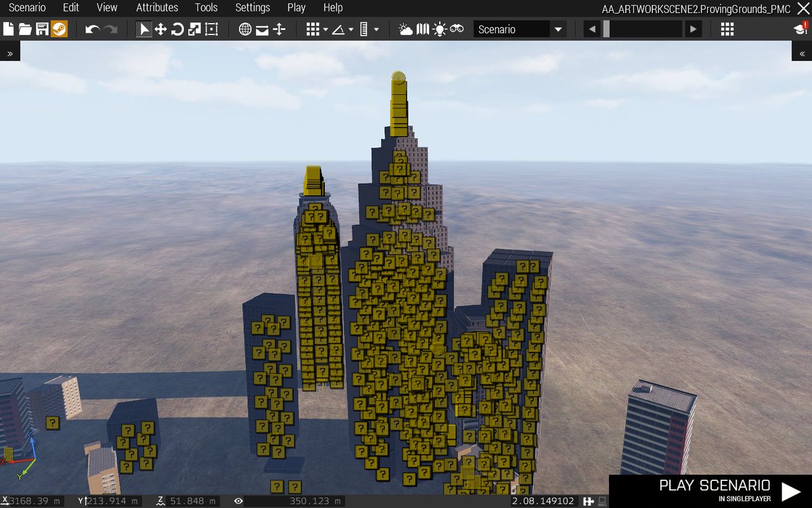Activate the scaling widget
812x508 pixels.
195,29
